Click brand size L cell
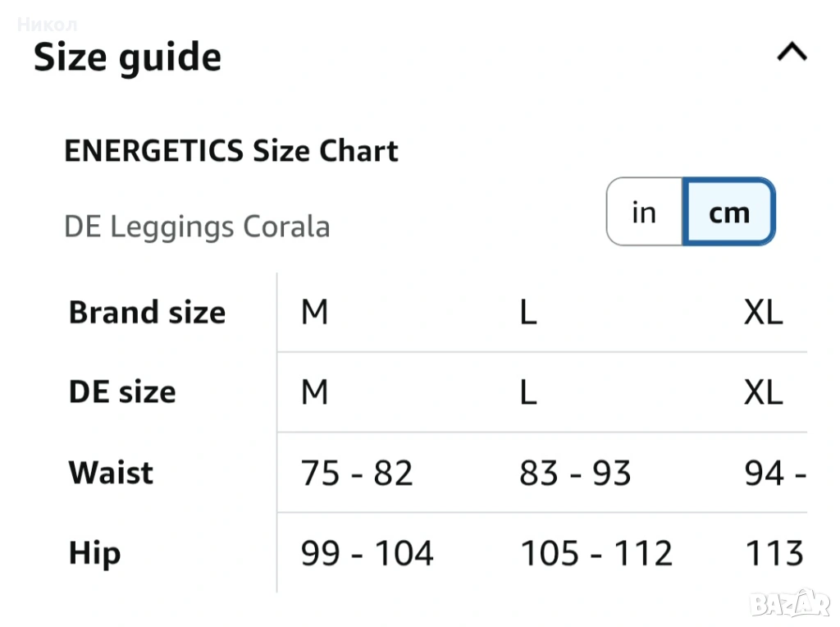The width and height of the screenshot is (840, 627). pos(528,313)
